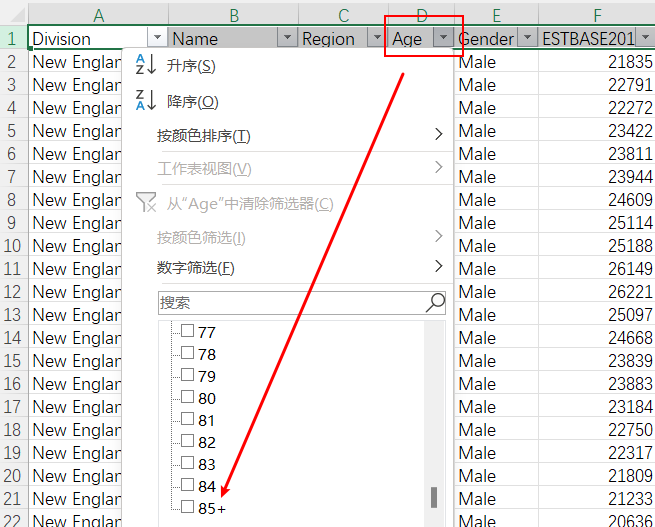The height and width of the screenshot is (527, 655).
Task: Click the sort descending Z-A icon
Action: click(145, 101)
